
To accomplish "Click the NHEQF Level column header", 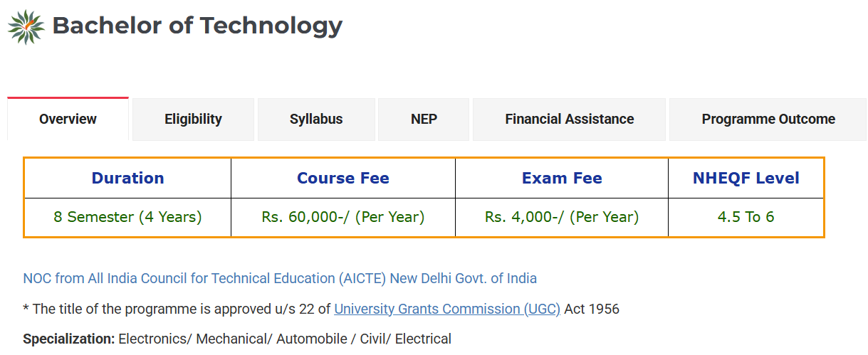I will [746, 179].
